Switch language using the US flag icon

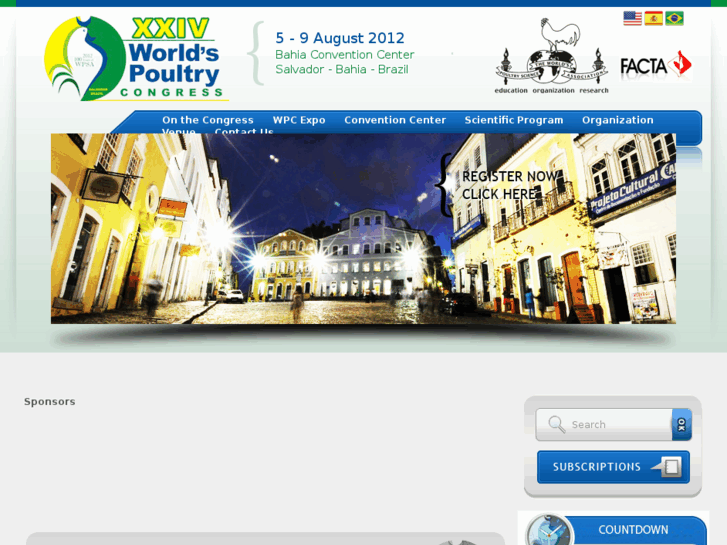pos(632,19)
